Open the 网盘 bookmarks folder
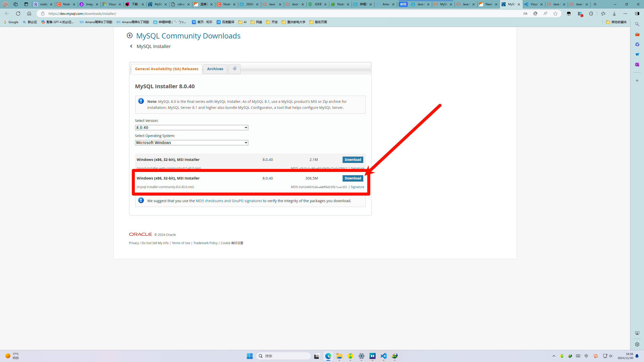Viewport: 644px width, 362px height. coord(256,22)
